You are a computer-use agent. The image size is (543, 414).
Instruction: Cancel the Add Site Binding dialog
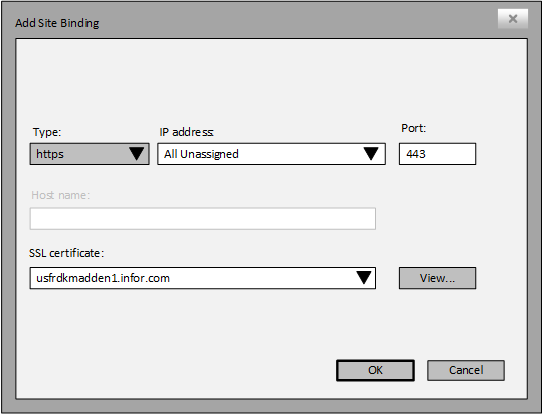click(x=466, y=370)
